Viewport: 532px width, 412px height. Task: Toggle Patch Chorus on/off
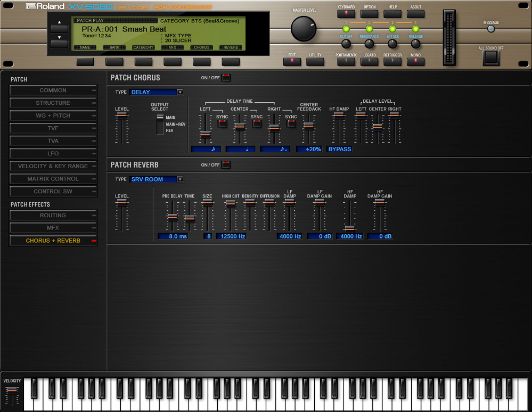226,78
